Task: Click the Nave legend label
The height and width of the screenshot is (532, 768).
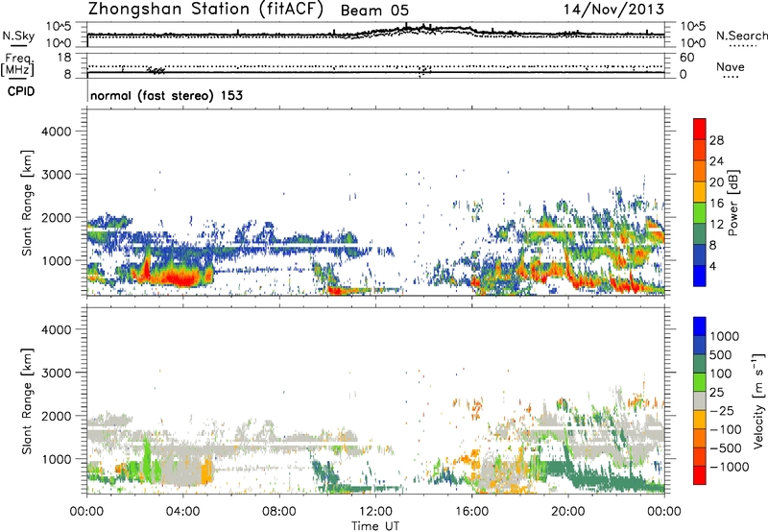Action: [731, 66]
